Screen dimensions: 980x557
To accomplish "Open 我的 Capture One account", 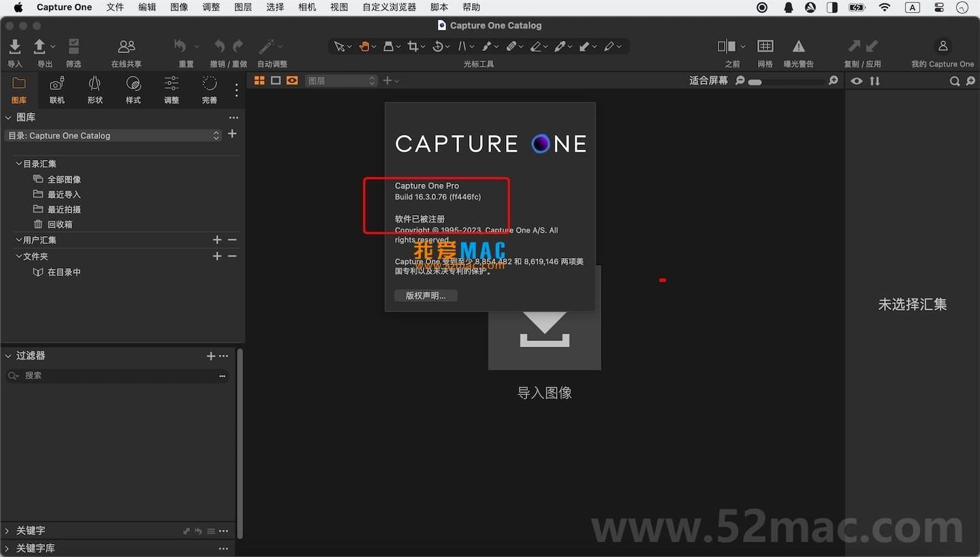I will (x=943, y=46).
